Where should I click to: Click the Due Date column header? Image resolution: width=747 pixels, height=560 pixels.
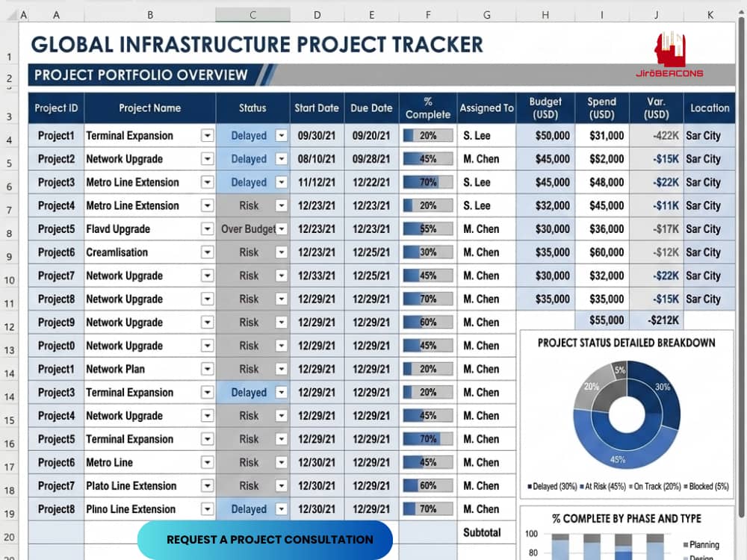pyautogui.click(x=371, y=108)
